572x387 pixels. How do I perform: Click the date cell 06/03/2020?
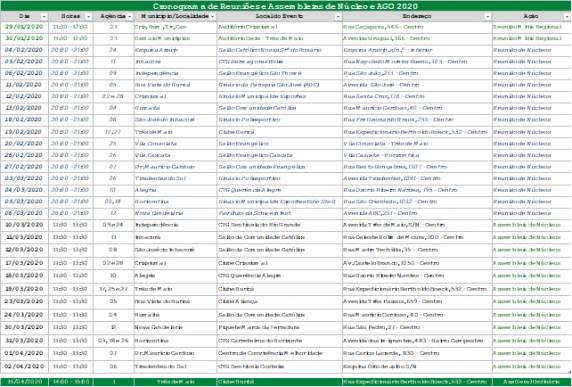(x=24, y=213)
